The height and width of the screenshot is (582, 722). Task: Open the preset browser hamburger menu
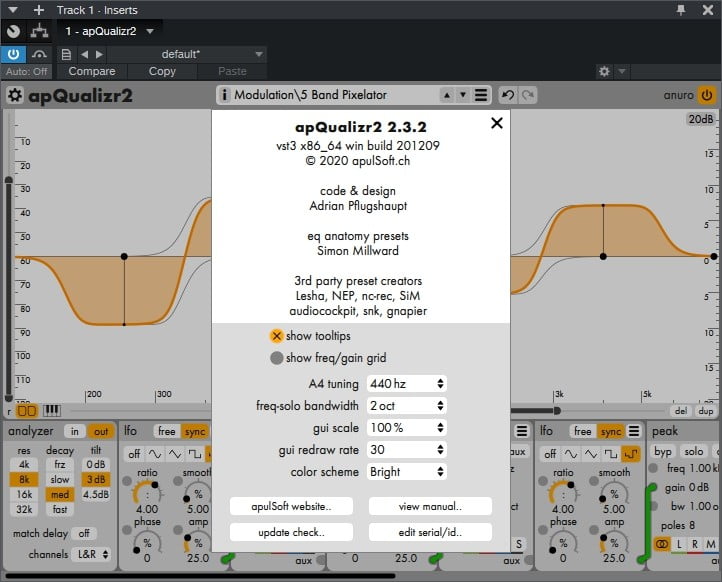[x=481, y=95]
